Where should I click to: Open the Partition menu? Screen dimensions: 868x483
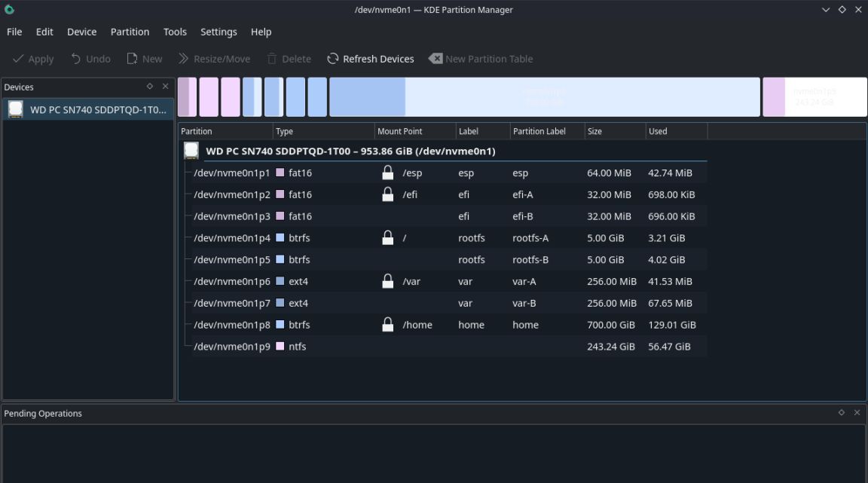pos(130,32)
